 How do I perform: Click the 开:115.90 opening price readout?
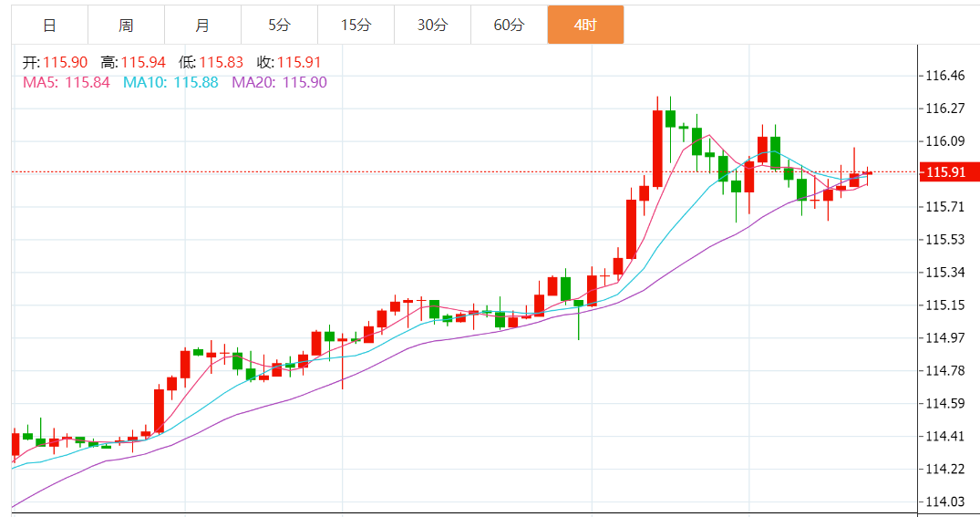point(55,62)
